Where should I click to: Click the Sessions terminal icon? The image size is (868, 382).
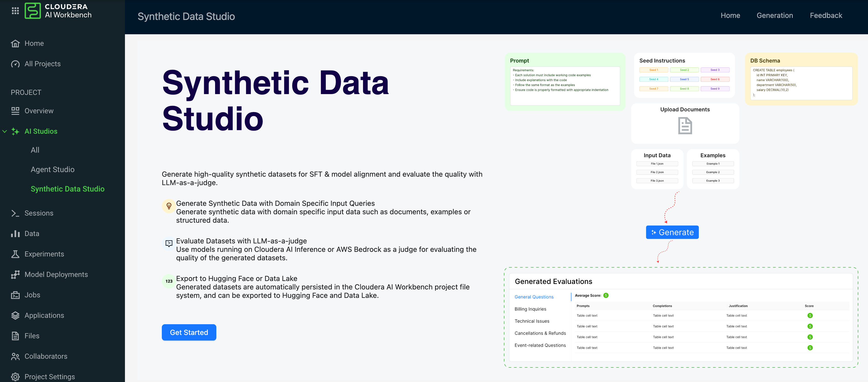pyautogui.click(x=15, y=213)
